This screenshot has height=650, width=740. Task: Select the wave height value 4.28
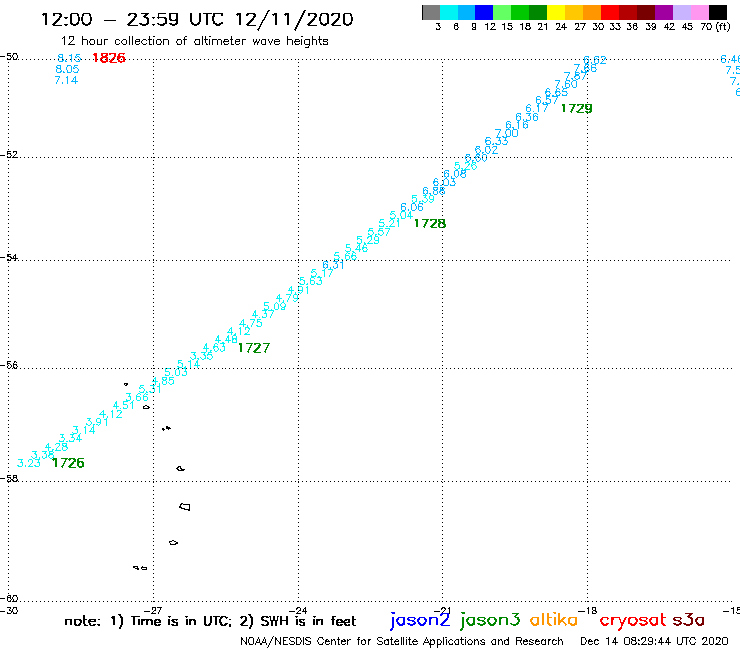pos(56,447)
